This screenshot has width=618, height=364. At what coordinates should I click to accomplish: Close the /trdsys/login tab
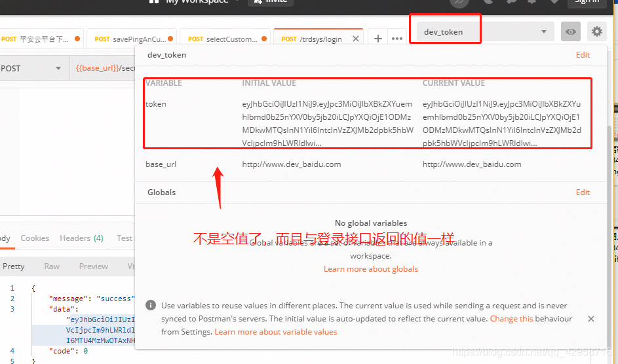[355, 39]
